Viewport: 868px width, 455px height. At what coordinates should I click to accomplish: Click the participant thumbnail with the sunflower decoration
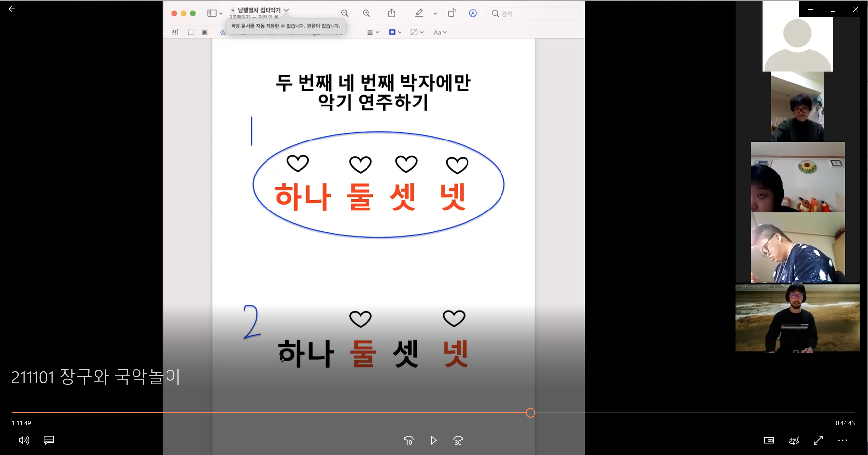point(798,177)
